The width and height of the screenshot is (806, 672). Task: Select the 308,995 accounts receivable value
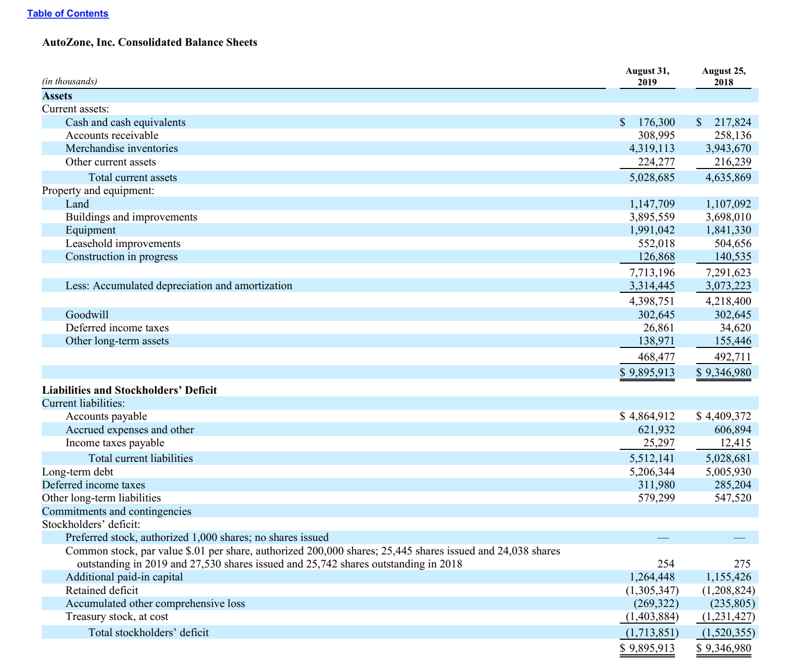pyautogui.click(x=656, y=135)
